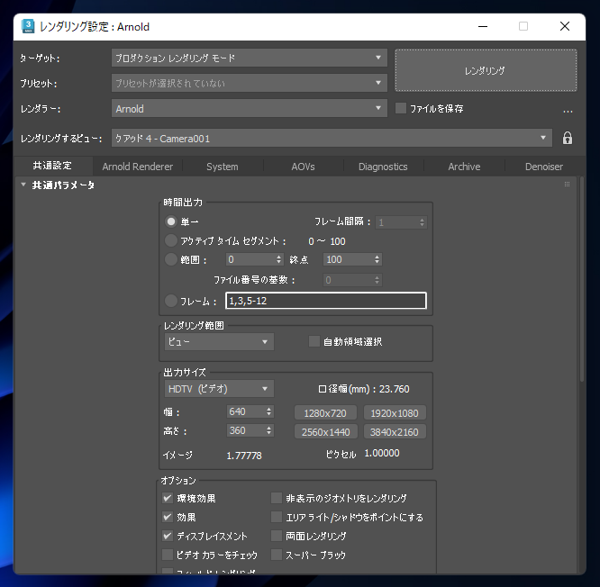Select the 範囲 range radio button
The image size is (600, 587).
point(171,259)
